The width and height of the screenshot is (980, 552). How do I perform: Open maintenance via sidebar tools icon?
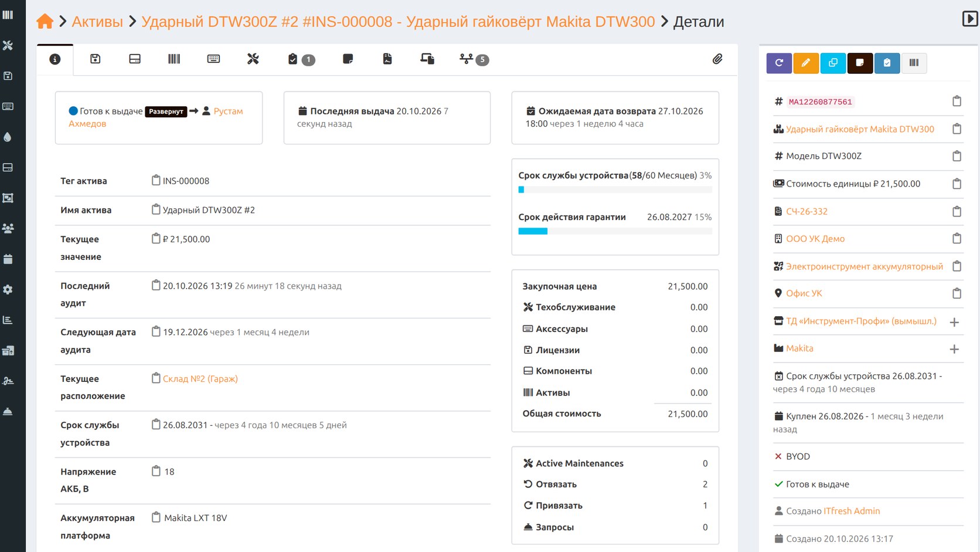8,45
